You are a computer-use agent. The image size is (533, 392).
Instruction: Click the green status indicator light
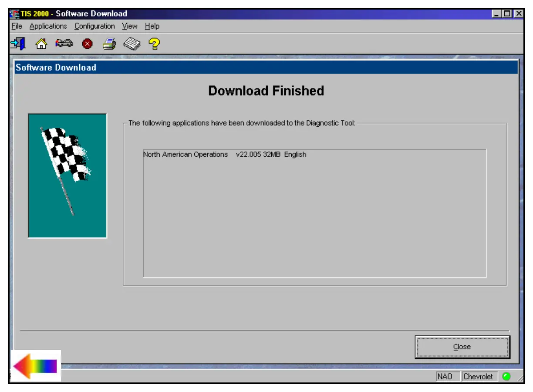506,377
